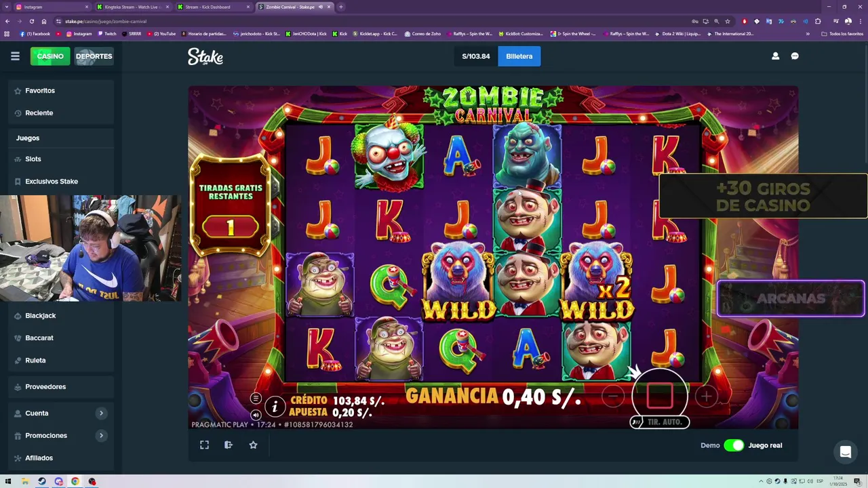This screenshot has height=488, width=868.
Task: Switch to the Kick Dashboard browser tab
Action: (x=213, y=7)
